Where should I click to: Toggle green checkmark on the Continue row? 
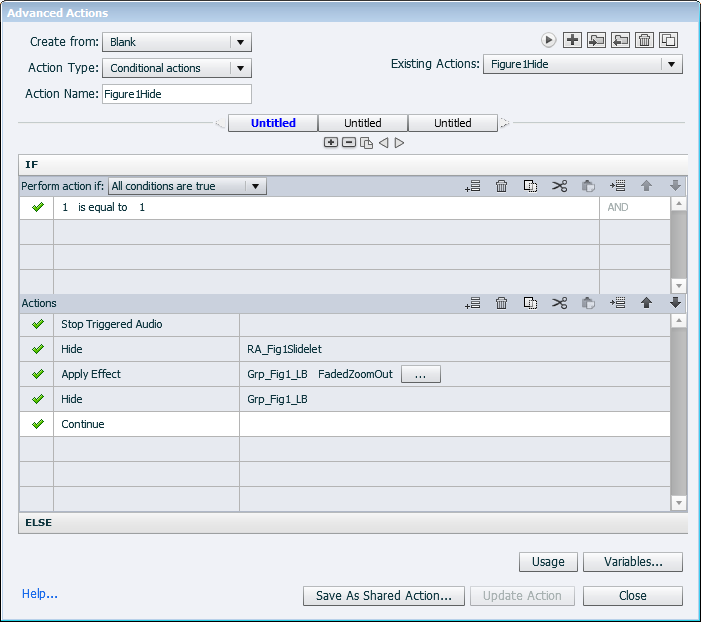pyautogui.click(x=38, y=424)
